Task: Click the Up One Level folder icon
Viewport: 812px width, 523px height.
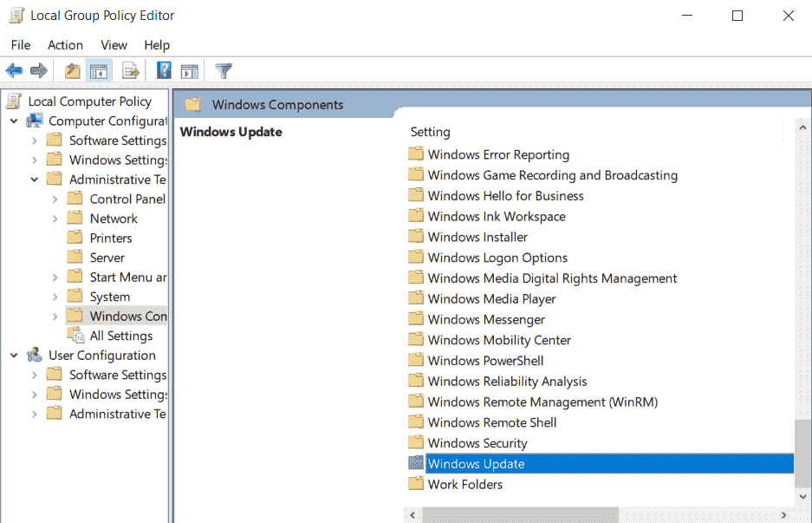Action: pos(73,71)
